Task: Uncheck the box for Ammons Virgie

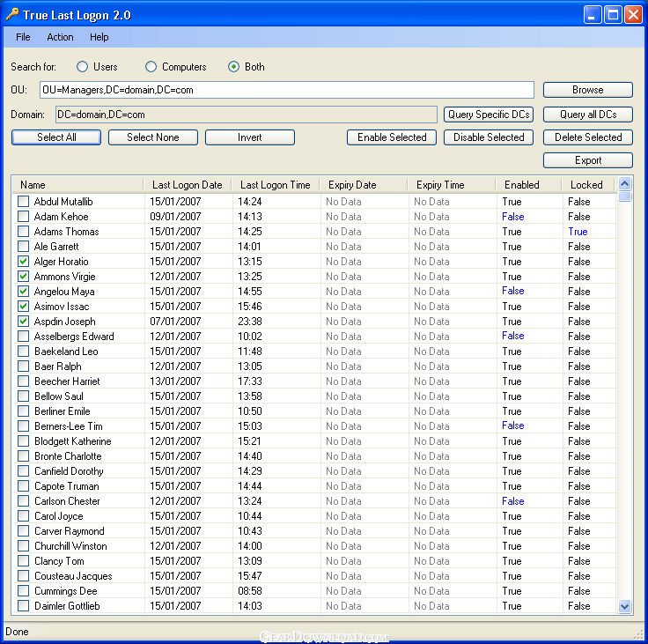Action: [23, 277]
